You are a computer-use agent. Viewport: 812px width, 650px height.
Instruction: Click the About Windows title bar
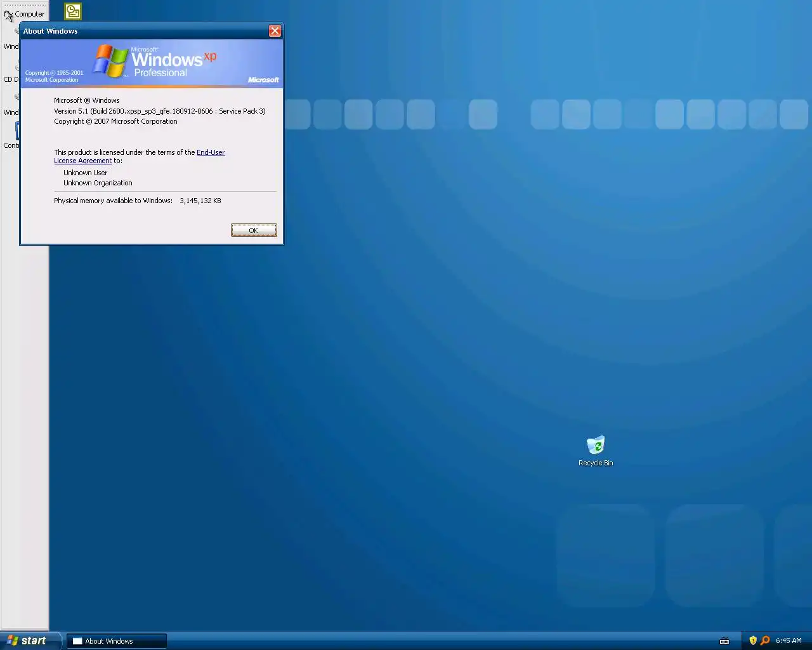click(x=145, y=30)
